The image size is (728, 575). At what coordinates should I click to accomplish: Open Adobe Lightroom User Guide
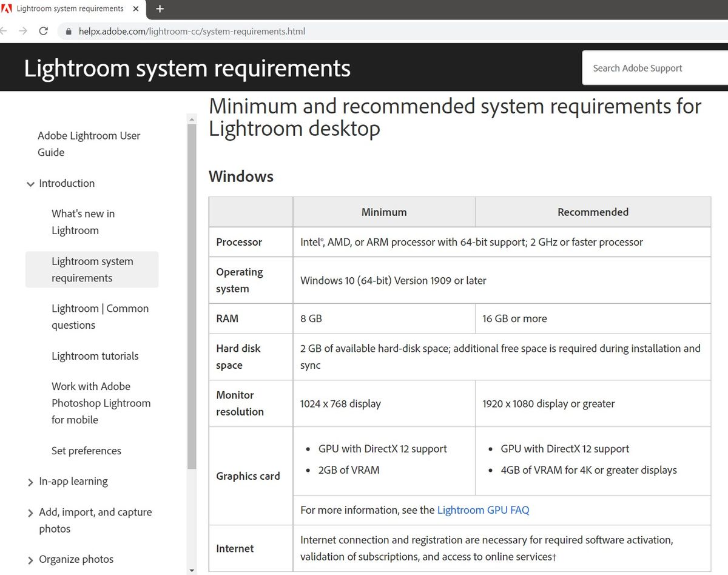[x=89, y=144]
